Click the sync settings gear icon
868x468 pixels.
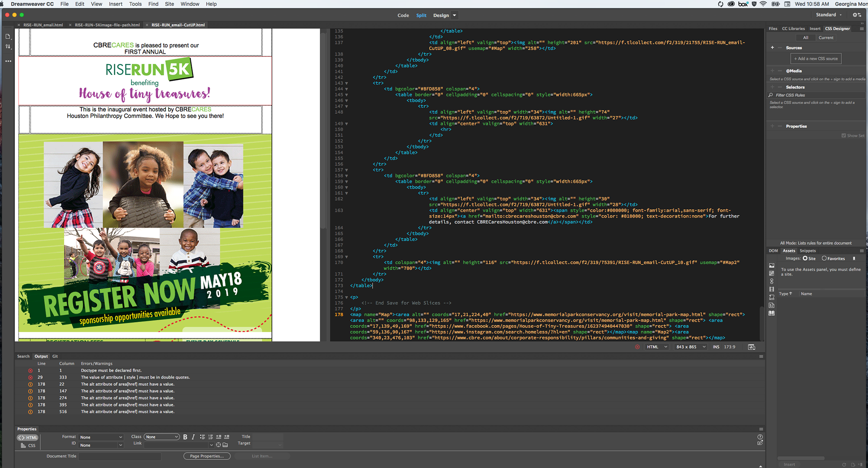[857, 15]
